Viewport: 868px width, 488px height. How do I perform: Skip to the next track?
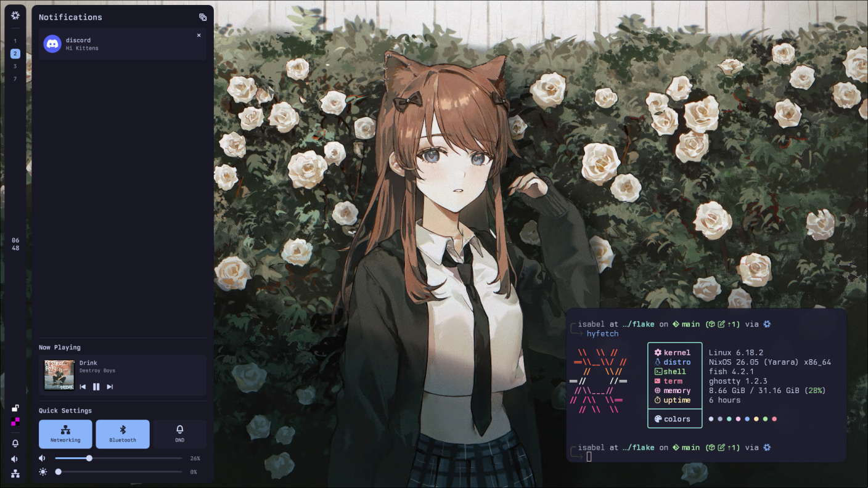coord(110,386)
